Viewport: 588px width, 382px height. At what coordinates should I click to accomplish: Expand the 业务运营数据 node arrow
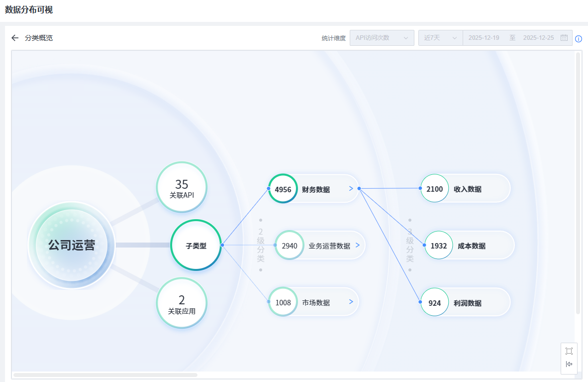click(x=358, y=246)
